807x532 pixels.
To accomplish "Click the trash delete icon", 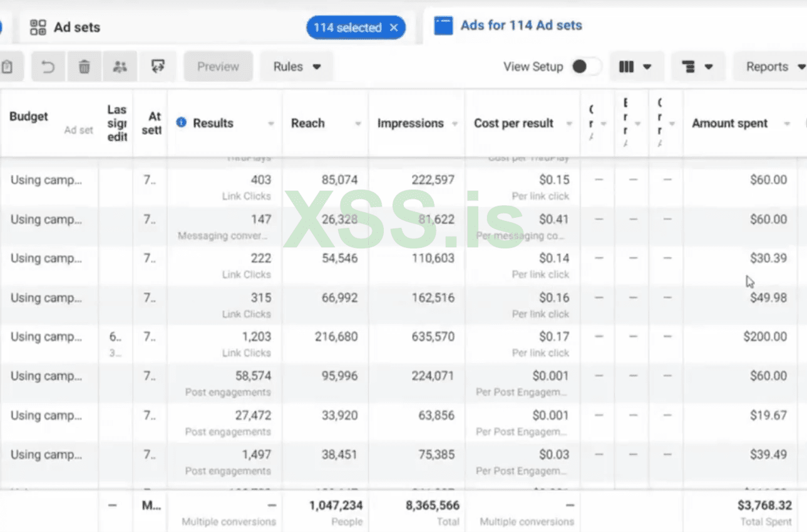I will [x=84, y=67].
